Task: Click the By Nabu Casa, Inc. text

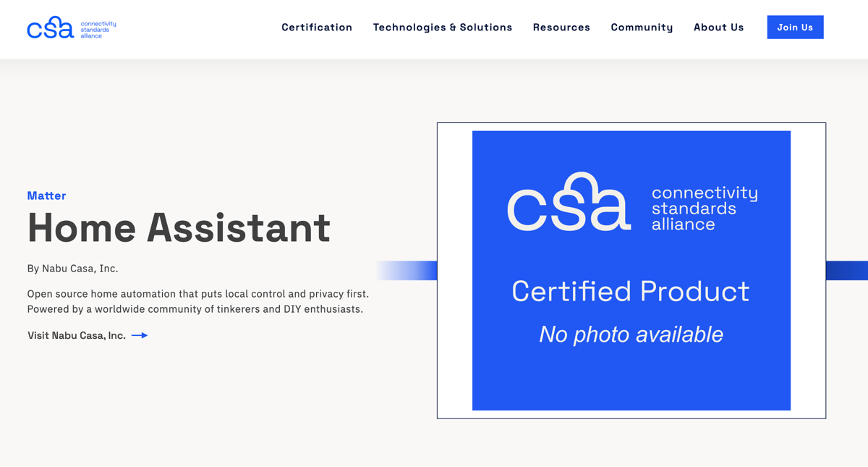Action: pyautogui.click(x=72, y=268)
